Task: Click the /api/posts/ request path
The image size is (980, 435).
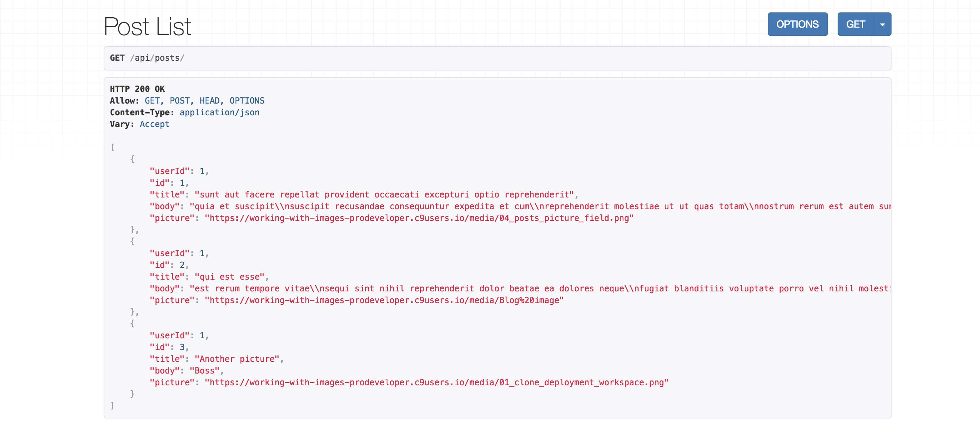Action: [x=157, y=58]
